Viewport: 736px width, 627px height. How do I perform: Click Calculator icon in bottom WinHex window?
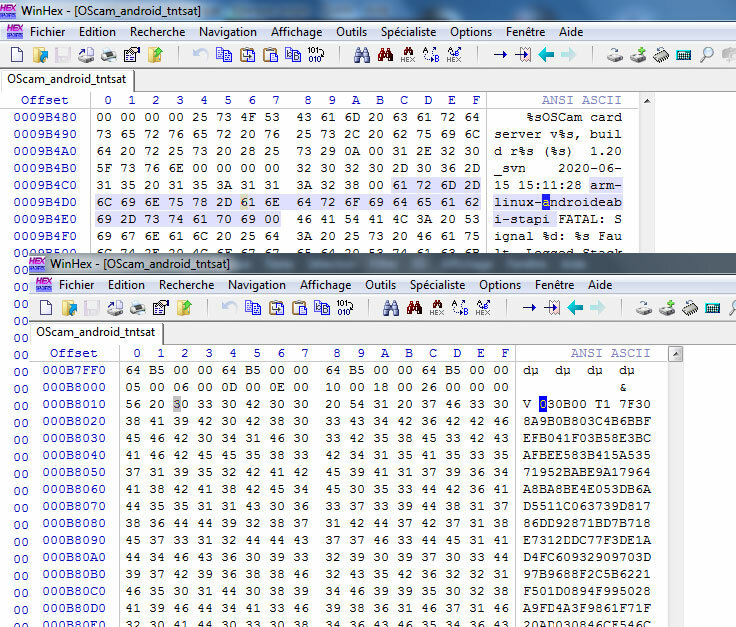point(713,308)
